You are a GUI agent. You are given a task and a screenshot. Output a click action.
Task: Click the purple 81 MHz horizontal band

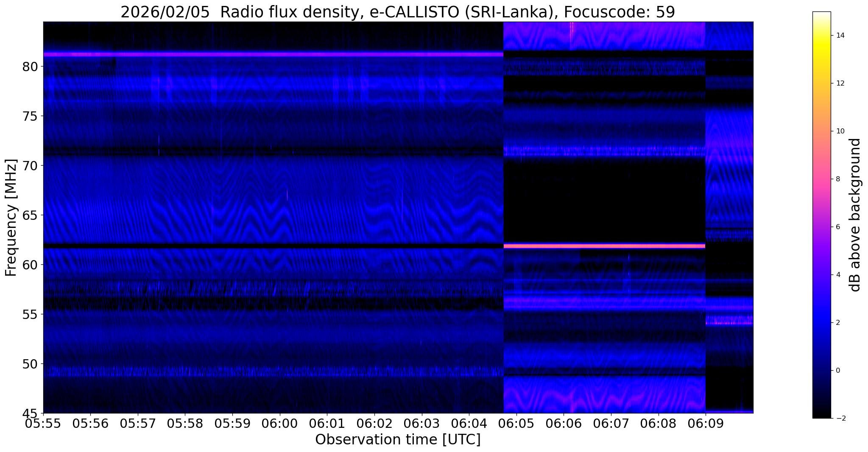pyautogui.click(x=273, y=54)
